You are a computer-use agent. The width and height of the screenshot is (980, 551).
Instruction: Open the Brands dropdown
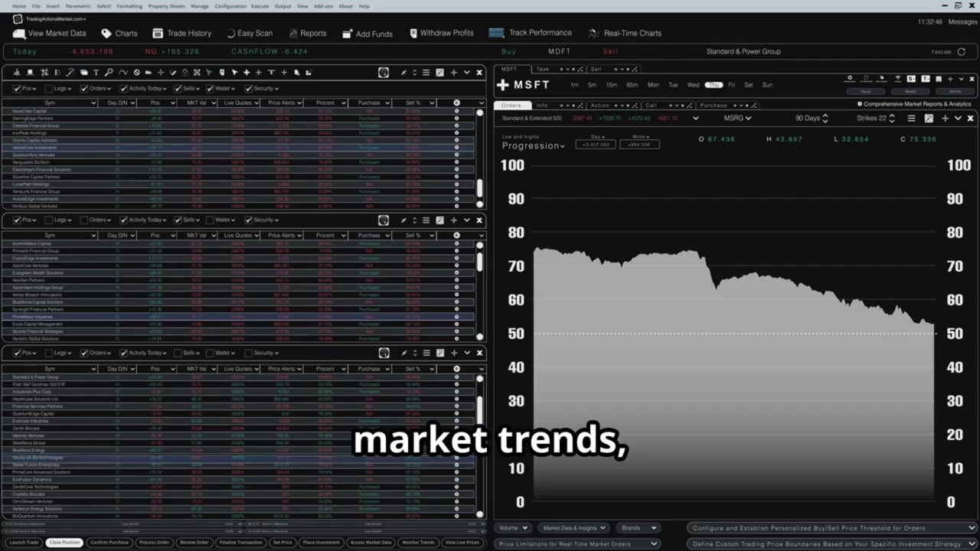(x=639, y=528)
